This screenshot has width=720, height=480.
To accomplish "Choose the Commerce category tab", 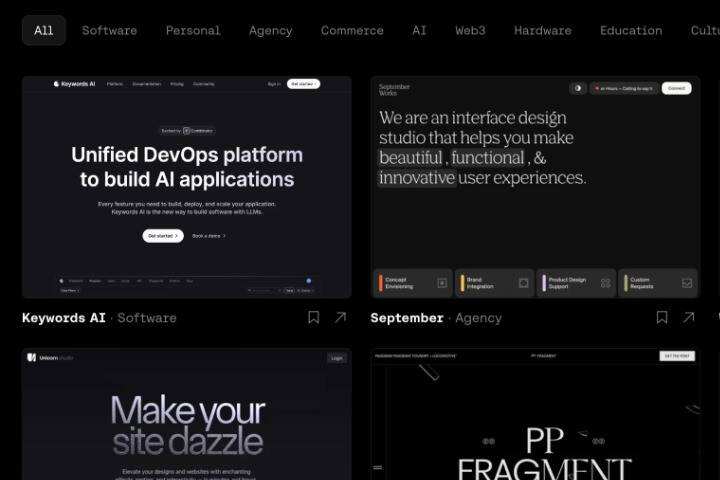I will [352, 30].
